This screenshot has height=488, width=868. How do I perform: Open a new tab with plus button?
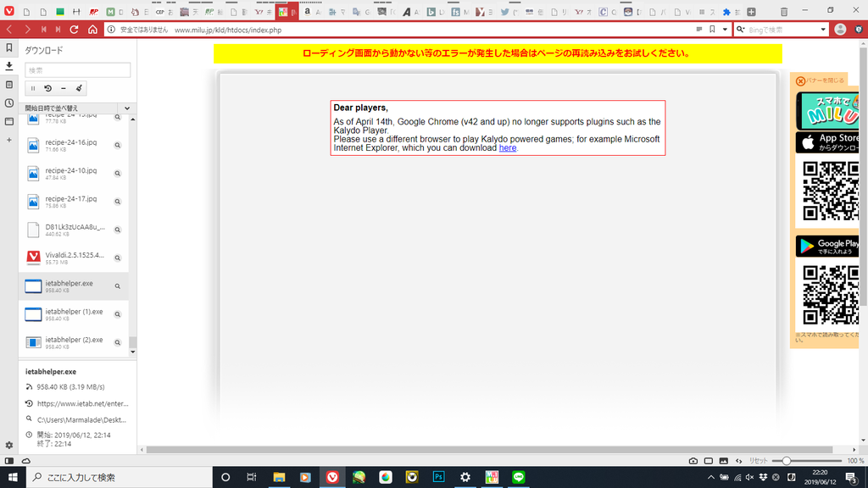pos(753,12)
